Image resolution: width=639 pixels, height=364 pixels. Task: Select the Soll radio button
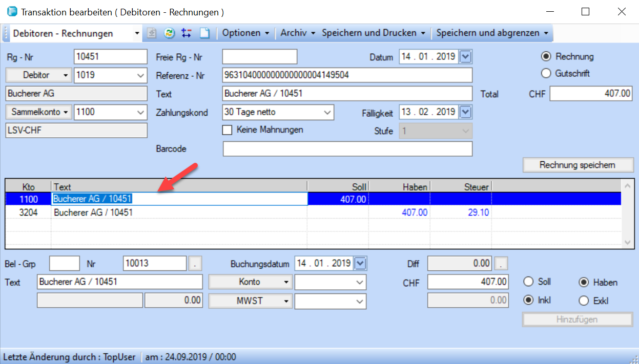tap(528, 282)
